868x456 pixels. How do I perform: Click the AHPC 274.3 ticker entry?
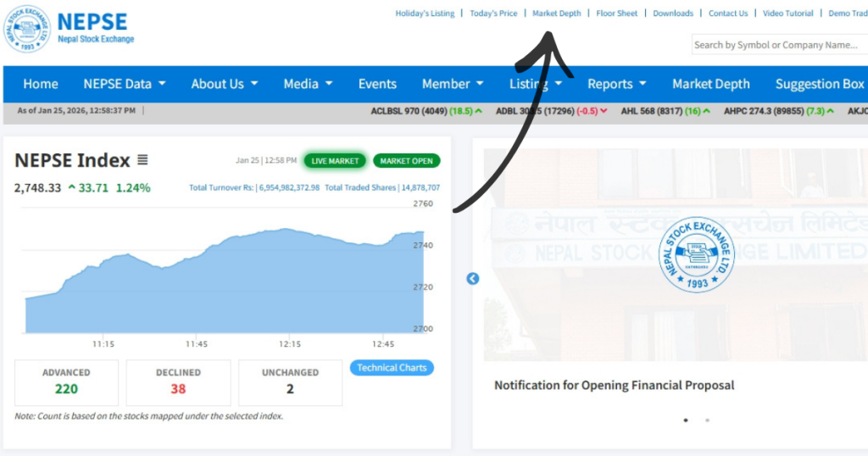click(x=778, y=111)
